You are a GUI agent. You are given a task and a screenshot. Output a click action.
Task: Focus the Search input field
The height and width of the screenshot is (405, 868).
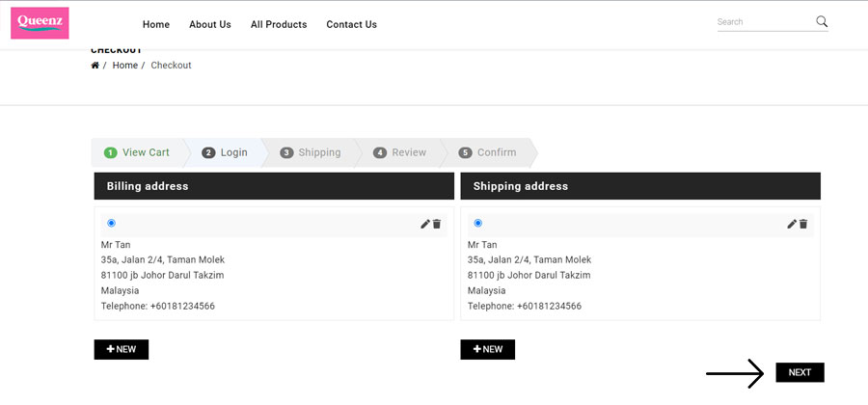[x=764, y=22]
